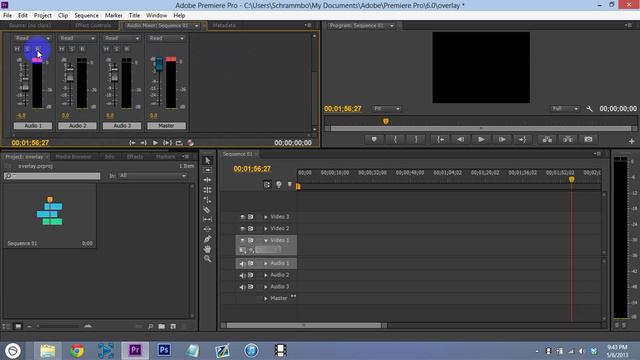Open Audio 2 automation mode Read dropdown
Image resolution: width=640 pixels, height=360 pixels.
pos(77,38)
